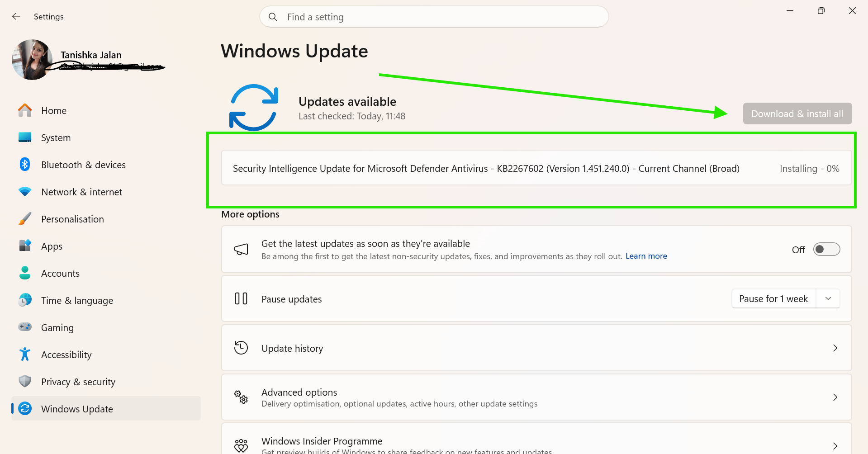Expand Windows Insider Programme chevron
This screenshot has width=868, height=454.
(x=835, y=446)
